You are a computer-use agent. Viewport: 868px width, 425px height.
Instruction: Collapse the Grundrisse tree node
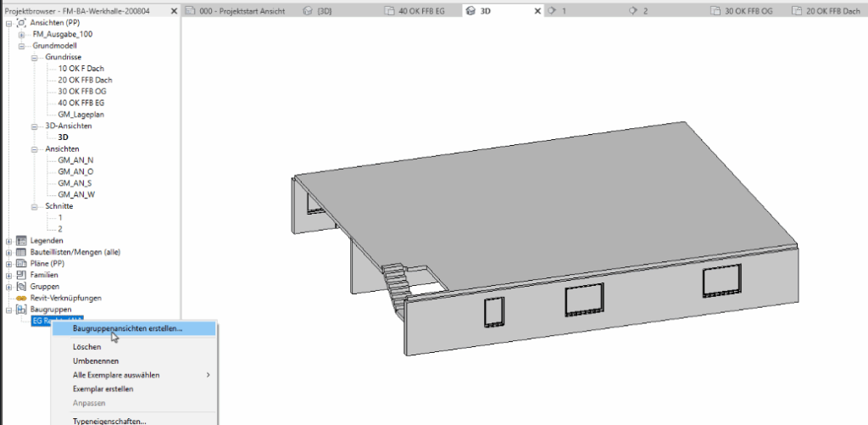coord(35,57)
